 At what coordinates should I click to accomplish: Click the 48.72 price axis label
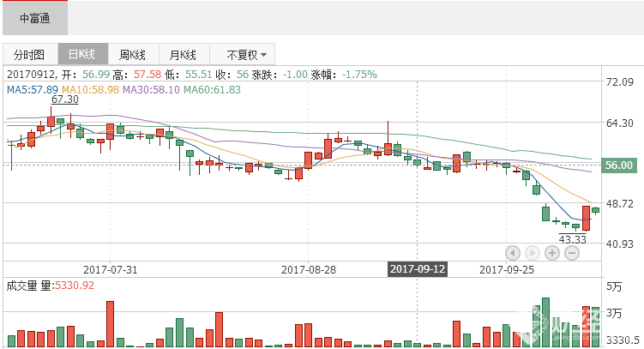pos(620,203)
